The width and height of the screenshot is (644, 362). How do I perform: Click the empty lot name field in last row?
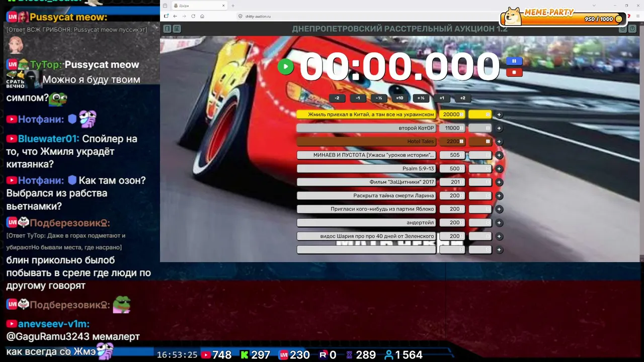pos(366,250)
